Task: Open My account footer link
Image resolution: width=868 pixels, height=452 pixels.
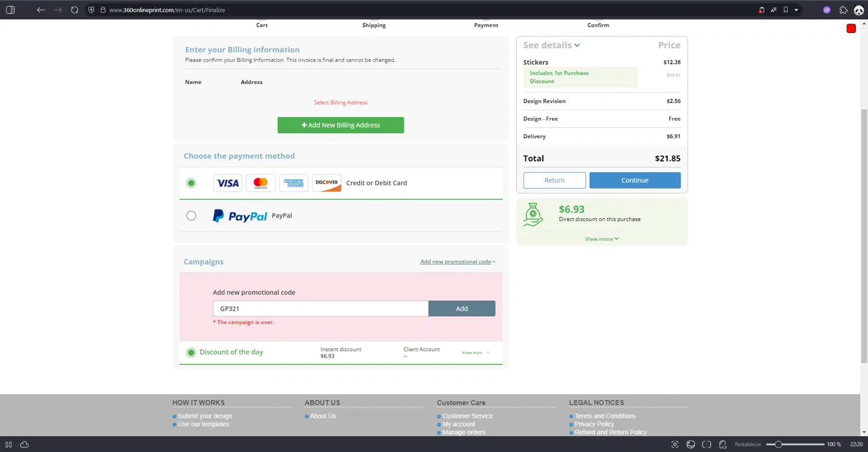Action: coord(459,424)
